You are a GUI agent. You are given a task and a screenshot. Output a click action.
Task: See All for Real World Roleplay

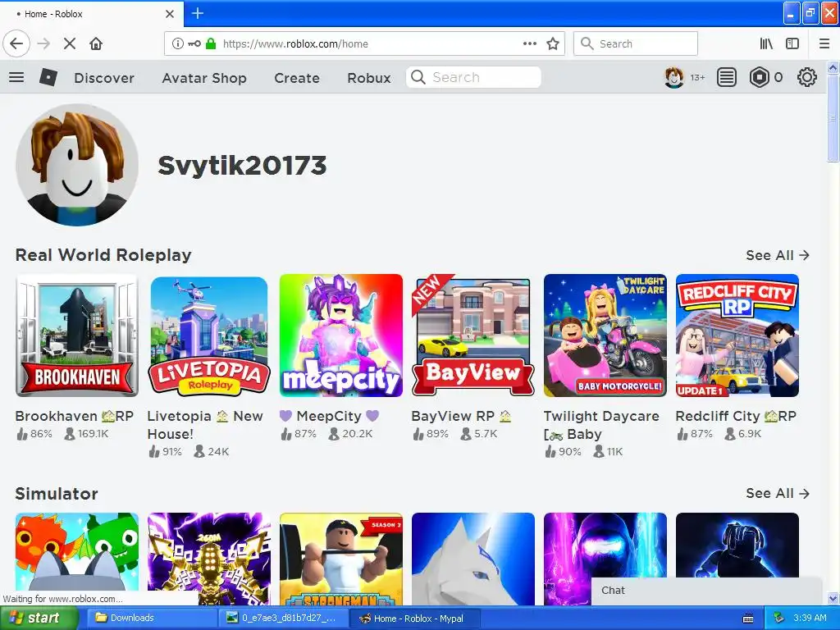click(778, 255)
